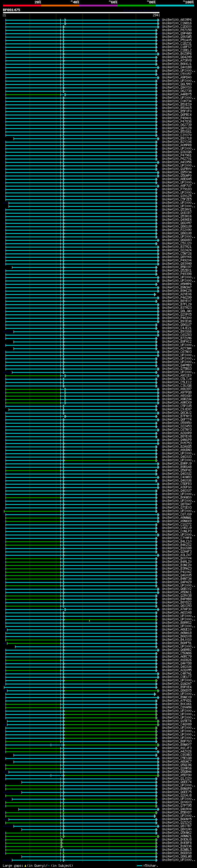Open the hit UniRef100_Q1HRS6
The height and width of the screenshot is (868, 197).
click(177, 768)
